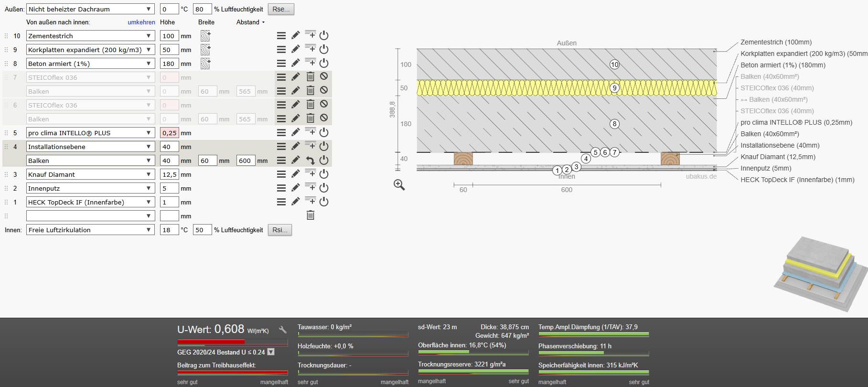The height and width of the screenshot is (387, 868).
Task: Click the Rse... button
Action: [x=281, y=9]
